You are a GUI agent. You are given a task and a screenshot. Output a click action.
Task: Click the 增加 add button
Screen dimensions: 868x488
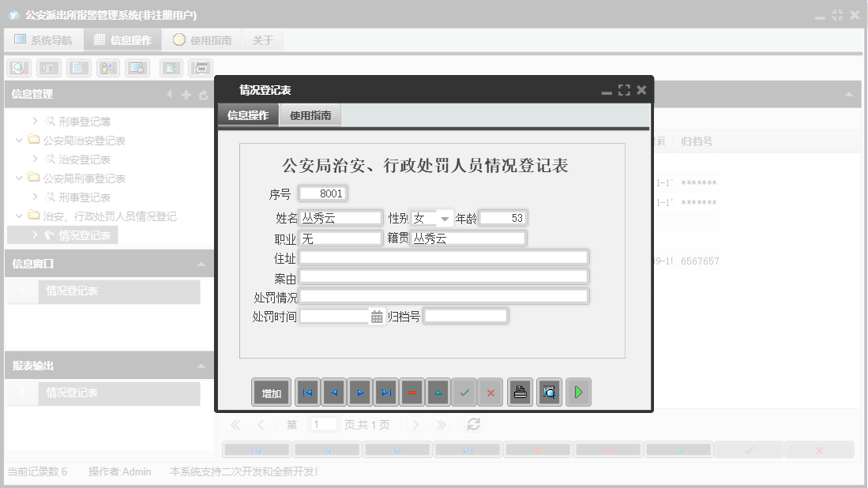271,392
